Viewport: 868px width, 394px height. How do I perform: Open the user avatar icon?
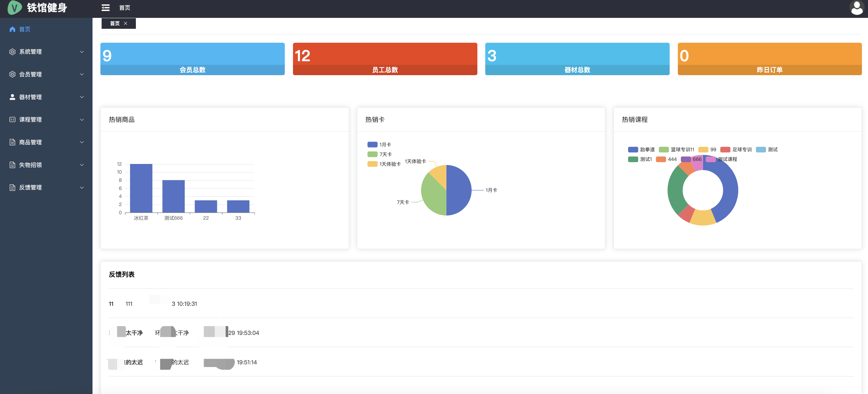[856, 8]
